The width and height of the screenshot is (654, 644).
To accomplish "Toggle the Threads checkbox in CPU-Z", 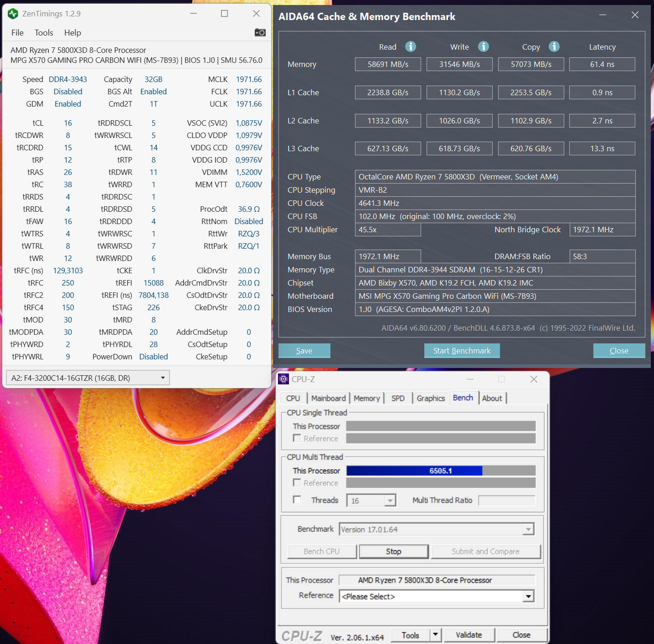I will [297, 500].
